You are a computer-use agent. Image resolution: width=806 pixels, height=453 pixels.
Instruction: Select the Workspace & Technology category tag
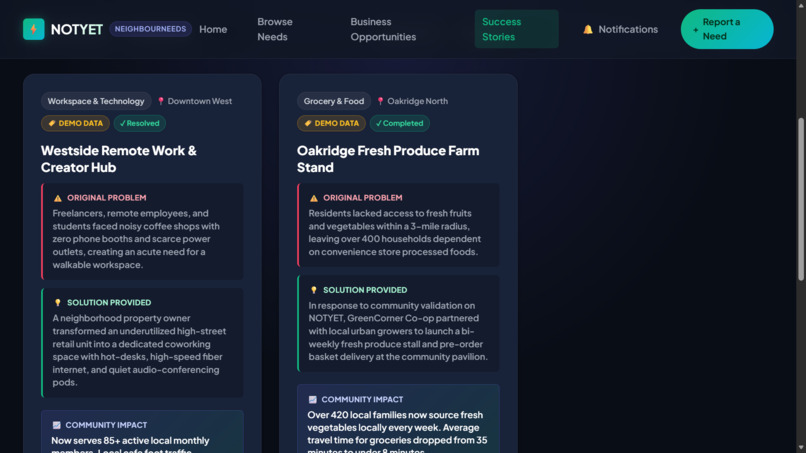click(96, 101)
